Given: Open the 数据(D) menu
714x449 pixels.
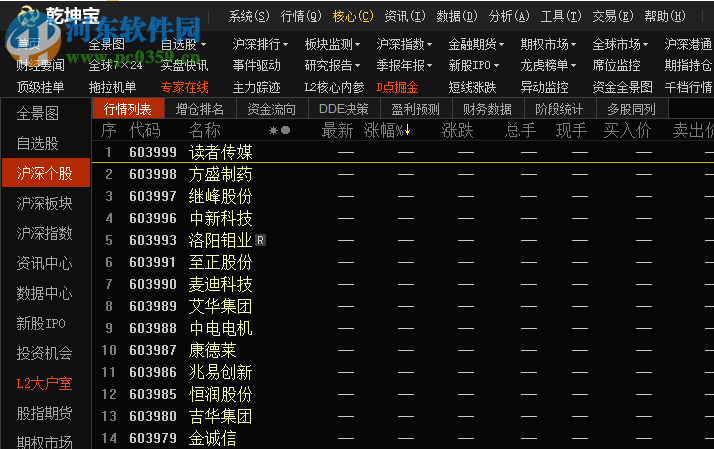Looking at the screenshot, I should pyautogui.click(x=457, y=16).
